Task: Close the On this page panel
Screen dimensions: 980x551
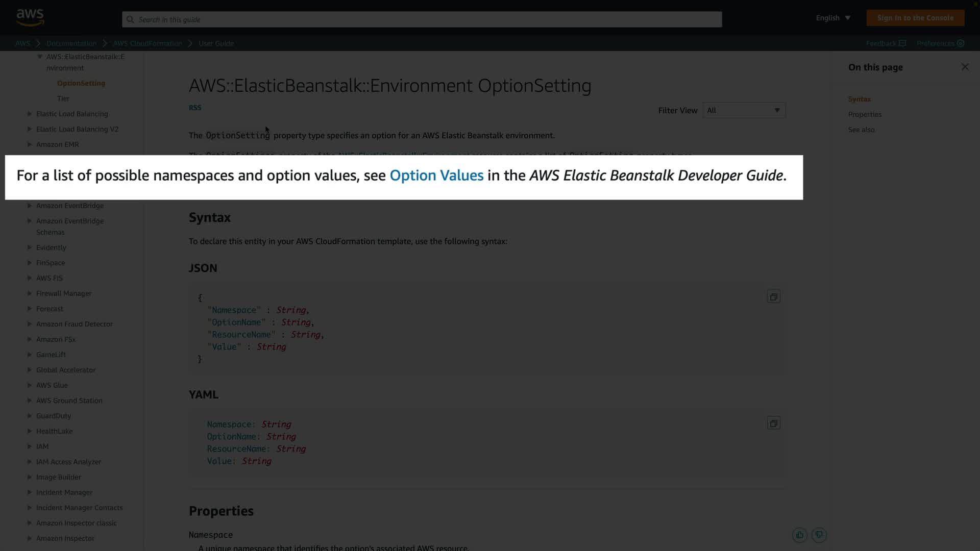Action: pyautogui.click(x=965, y=67)
